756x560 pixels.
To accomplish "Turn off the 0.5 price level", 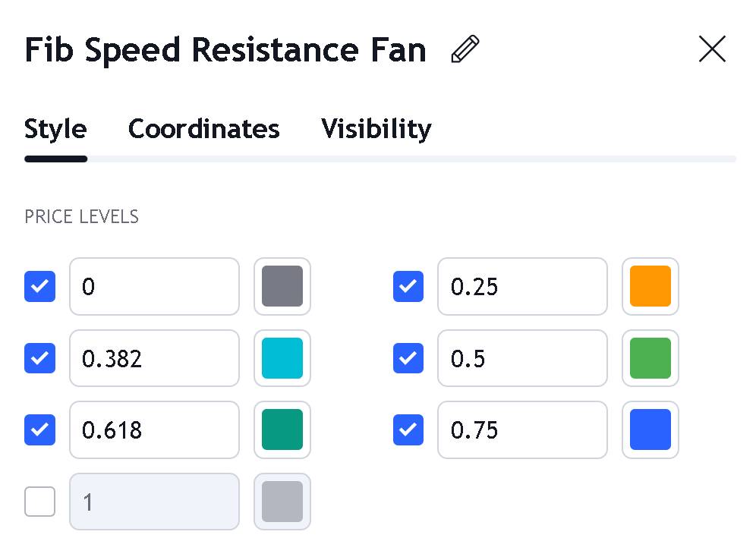I will click(x=408, y=358).
